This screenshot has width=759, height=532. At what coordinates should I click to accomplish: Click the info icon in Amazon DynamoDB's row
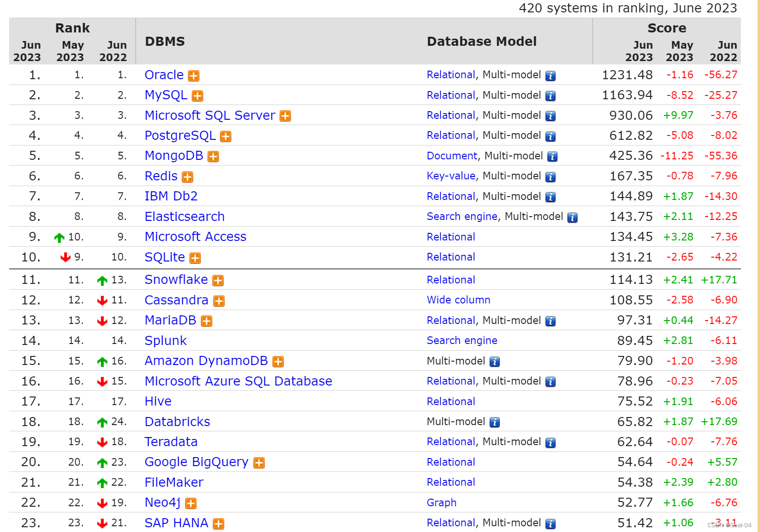pos(495,362)
